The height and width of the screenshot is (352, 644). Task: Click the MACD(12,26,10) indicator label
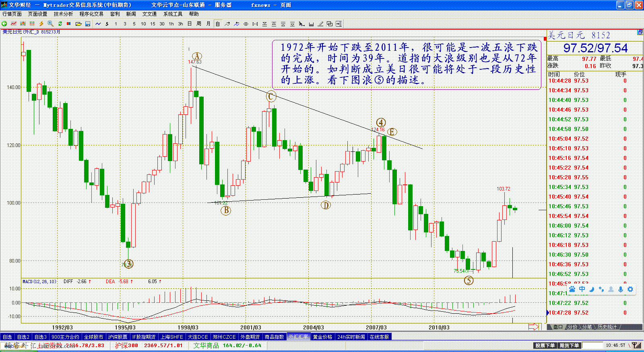tap(39, 282)
